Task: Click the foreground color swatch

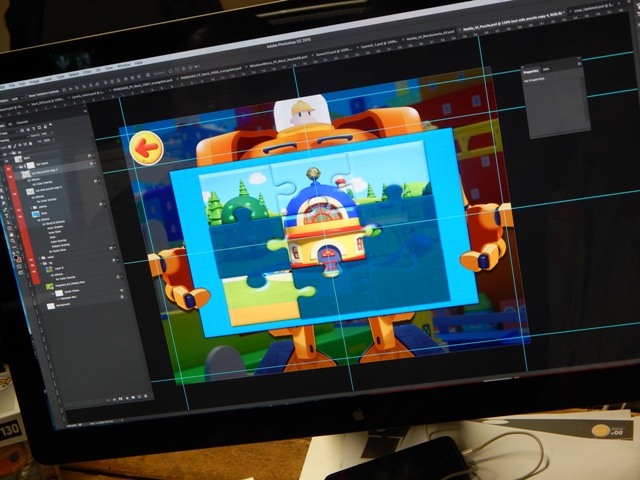Action: click(16, 257)
